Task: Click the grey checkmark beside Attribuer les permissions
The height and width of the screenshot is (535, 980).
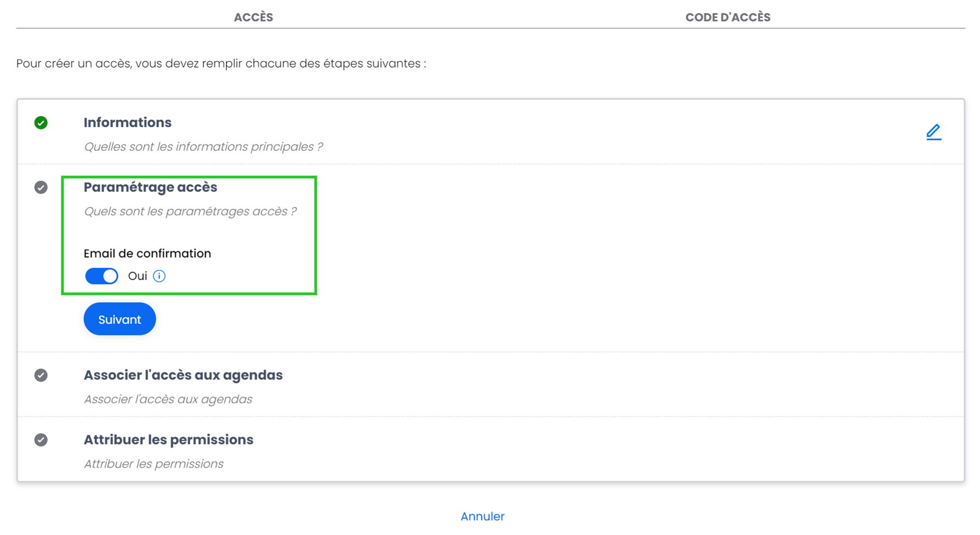Action: point(41,440)
